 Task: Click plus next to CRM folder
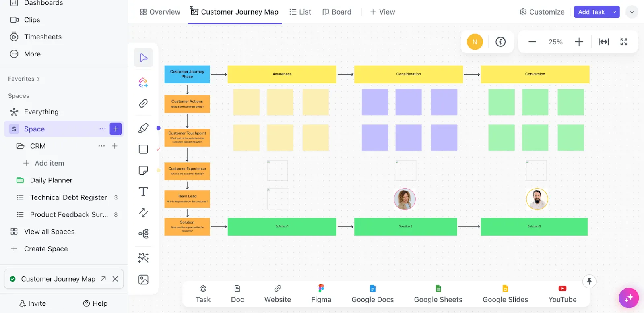tap(115, 146)
